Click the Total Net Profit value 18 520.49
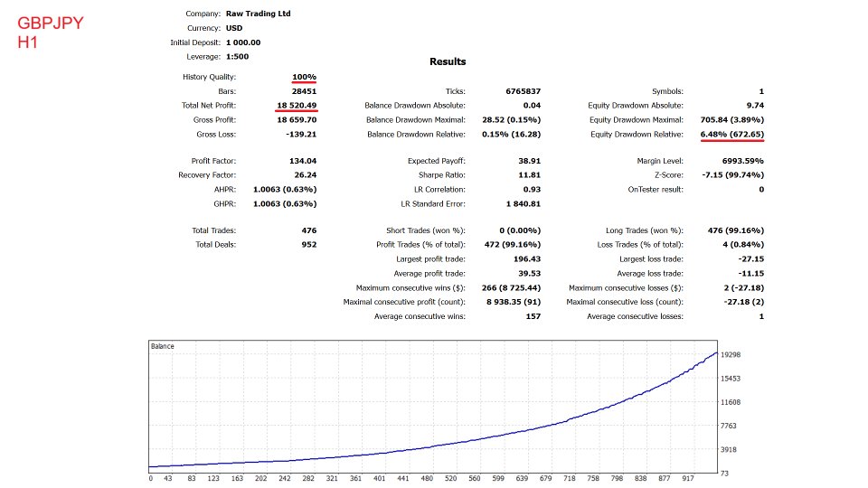Image resolution: width=868 pixels, height=488 pixels. tap(297, 105)
